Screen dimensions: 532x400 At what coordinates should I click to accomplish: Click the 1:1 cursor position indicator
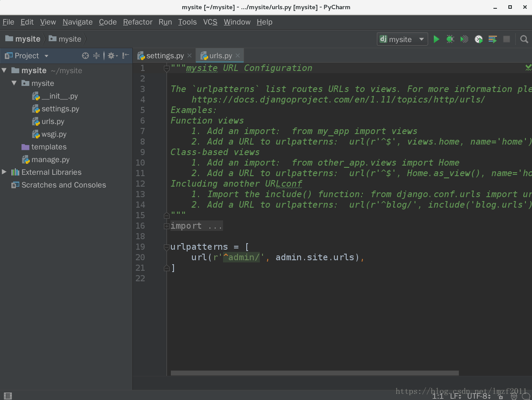click(x=438, y=396)
